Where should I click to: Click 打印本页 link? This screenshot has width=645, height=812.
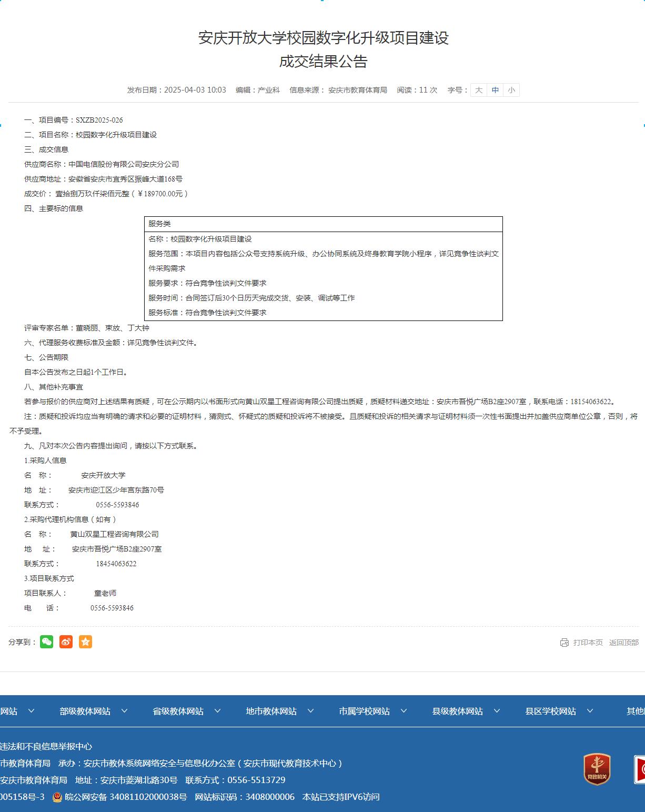point(588,643)
